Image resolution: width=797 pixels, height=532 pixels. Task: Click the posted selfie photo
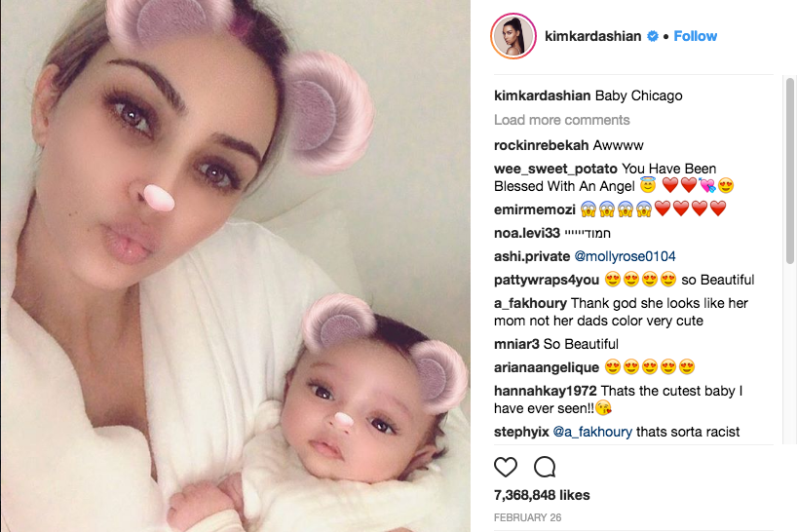pyautogui.click(x=236, y=266)
